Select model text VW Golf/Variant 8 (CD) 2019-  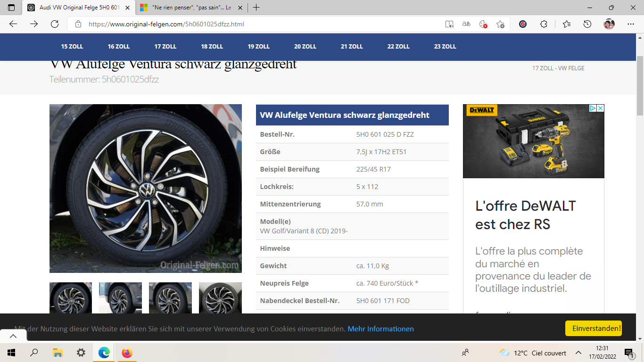point(304,231)
